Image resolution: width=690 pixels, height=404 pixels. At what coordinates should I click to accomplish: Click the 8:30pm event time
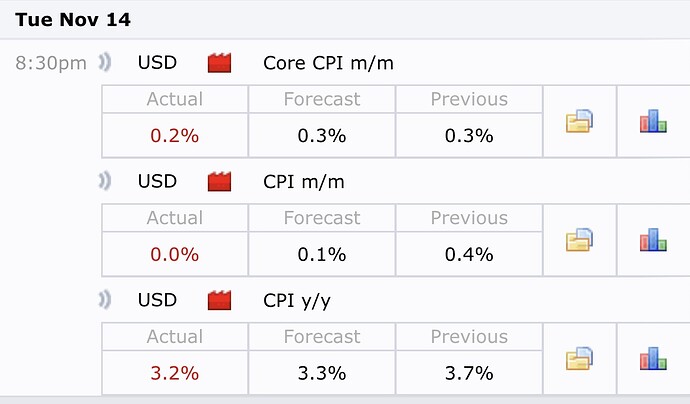(x=51, y=63)
